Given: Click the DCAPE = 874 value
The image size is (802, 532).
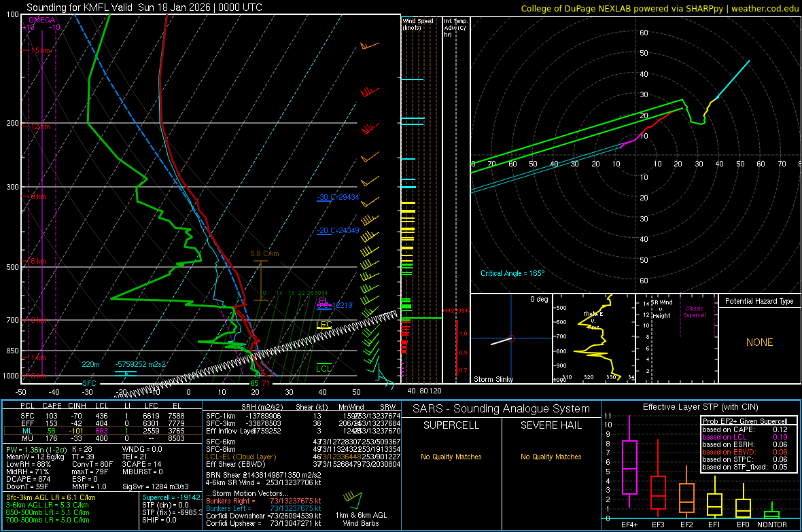Looking at the screenshot, I should 28,479.
